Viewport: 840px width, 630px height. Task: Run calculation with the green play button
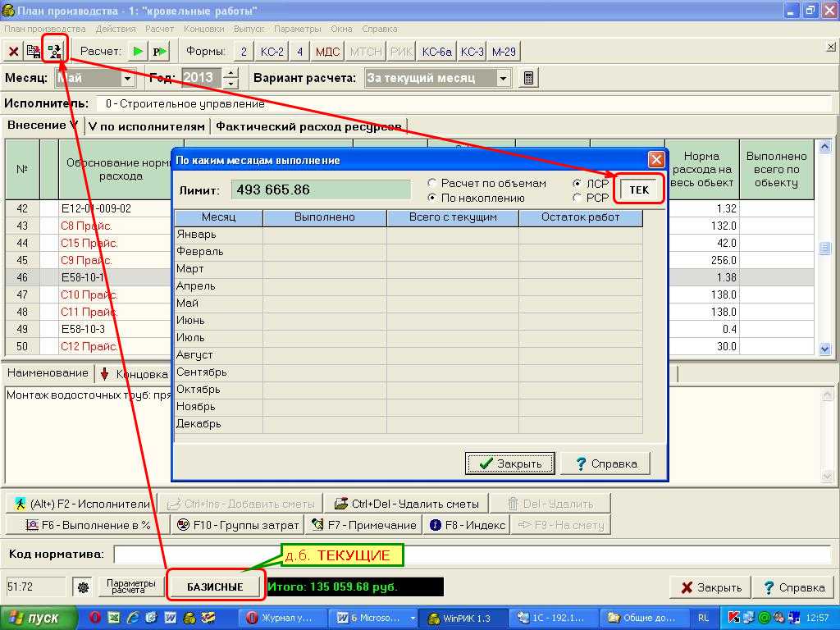click(x=138, y=52)
